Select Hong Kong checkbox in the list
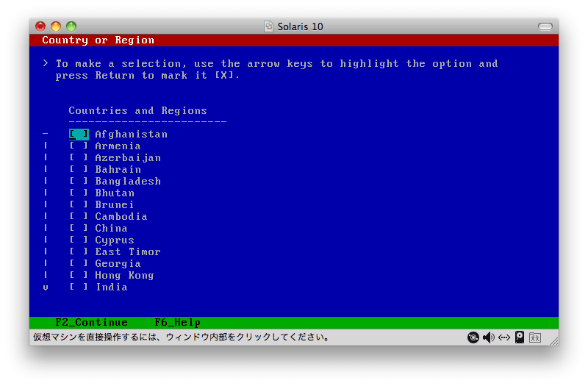588x386 pixels. click(x=79, y=276)
